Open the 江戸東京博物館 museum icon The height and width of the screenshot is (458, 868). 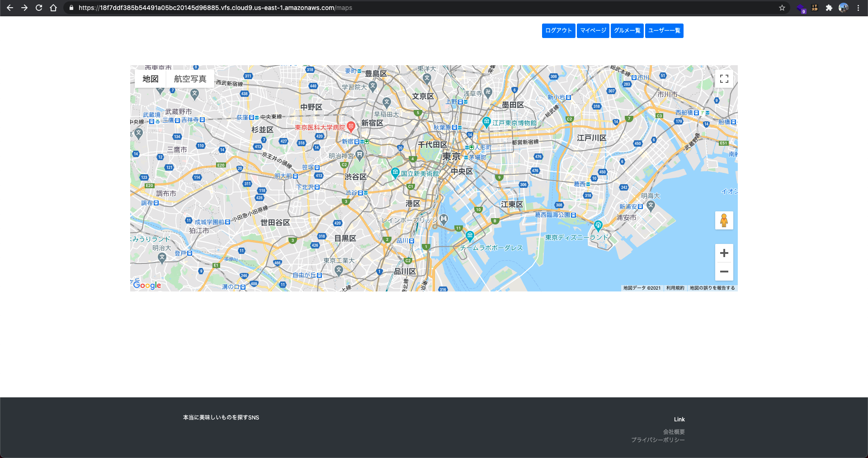coord(486,121)
